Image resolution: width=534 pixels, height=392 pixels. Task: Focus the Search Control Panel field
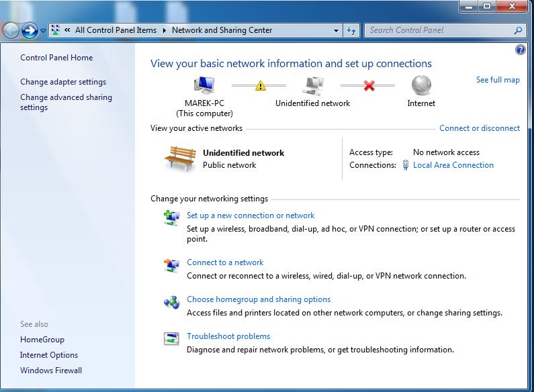point(439,30)
